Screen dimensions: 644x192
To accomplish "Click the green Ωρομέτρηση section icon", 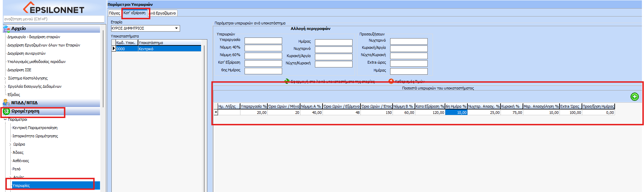I will [x=6, y=111].
